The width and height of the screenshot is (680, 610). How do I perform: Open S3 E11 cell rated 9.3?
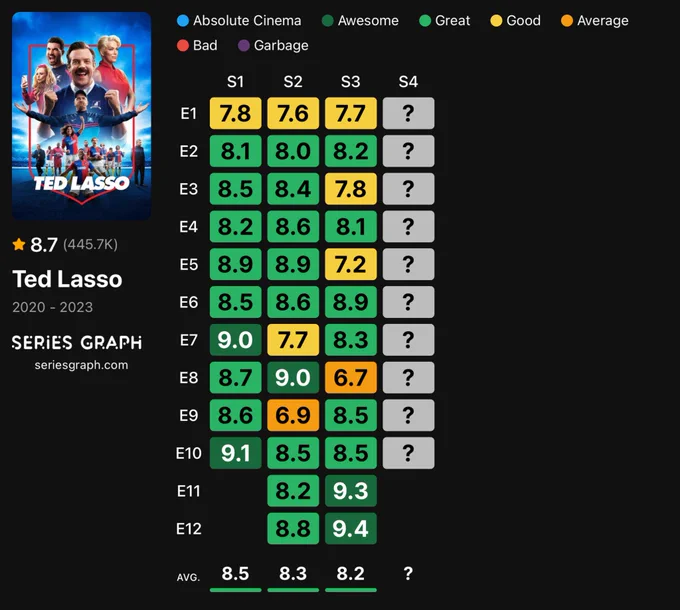(x=351, y=491)
